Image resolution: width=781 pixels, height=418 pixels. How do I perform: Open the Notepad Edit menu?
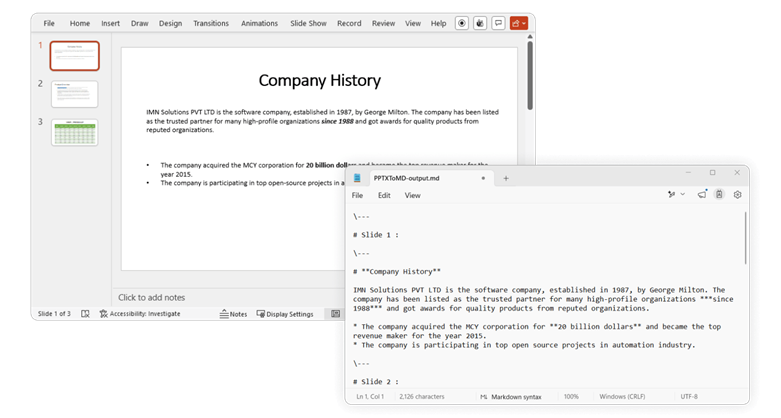(384, 195)
